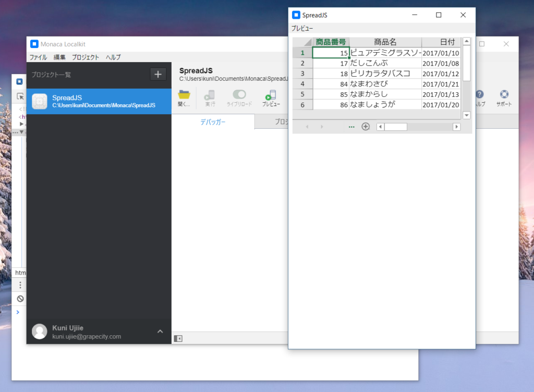Select cell with だしこんぶ

point(385,63)
